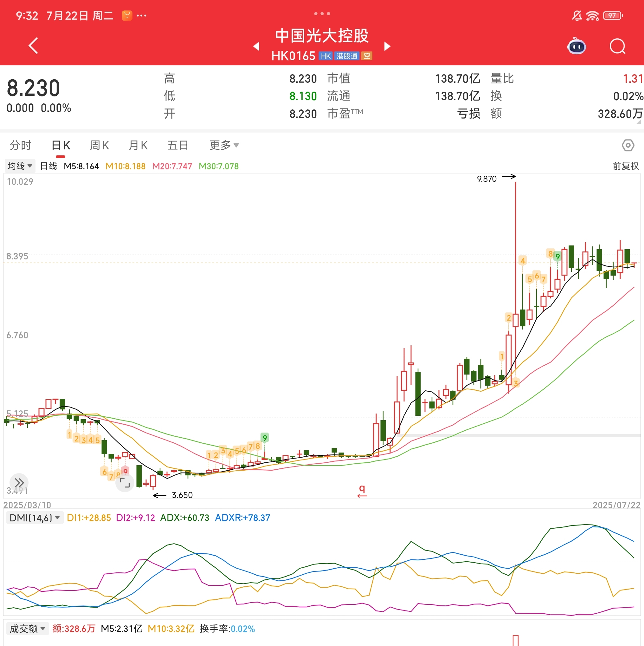Expand quote details via corner triangle
Image resolution: width=644 pixels, height=646 pixels.
point(639,122)
